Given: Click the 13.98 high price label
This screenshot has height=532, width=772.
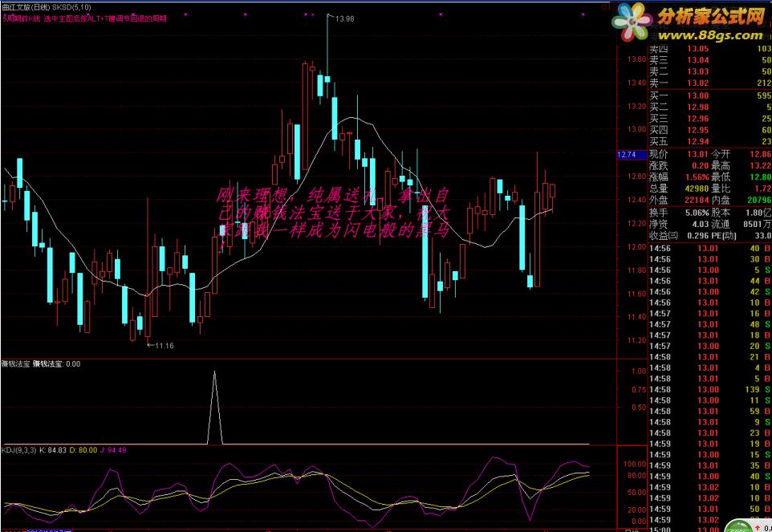Looking at the screenshot, I should (x=344, y=18).
